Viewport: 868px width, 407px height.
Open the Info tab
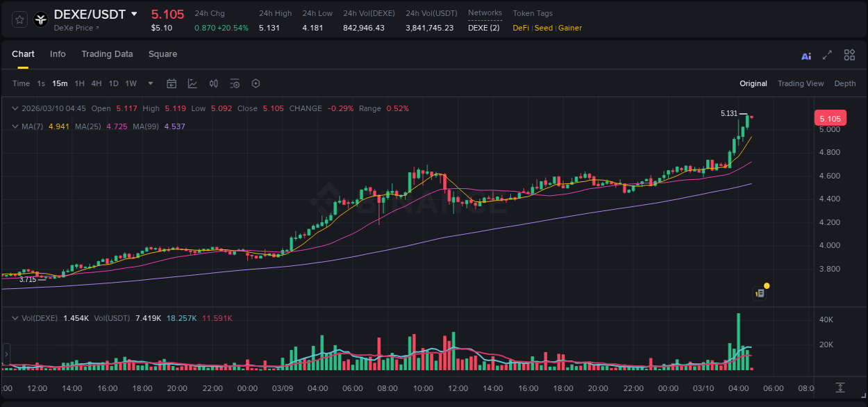point(58,54)
